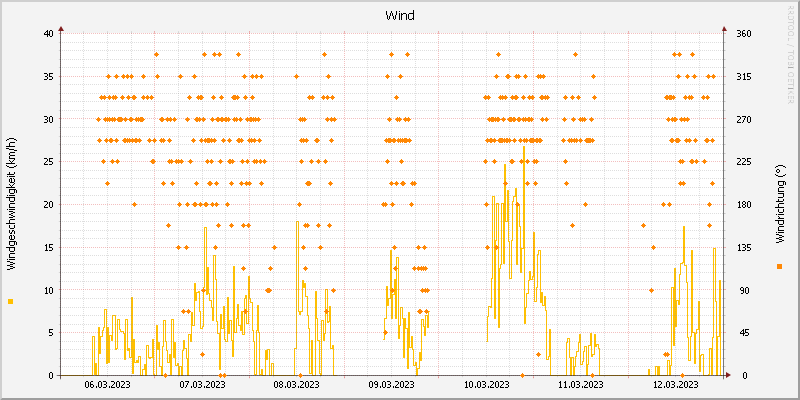Viewport: 800px width, 400px height.
Task: Click the arrowhead atop the right axis
Action: click(x=723, y=29)
